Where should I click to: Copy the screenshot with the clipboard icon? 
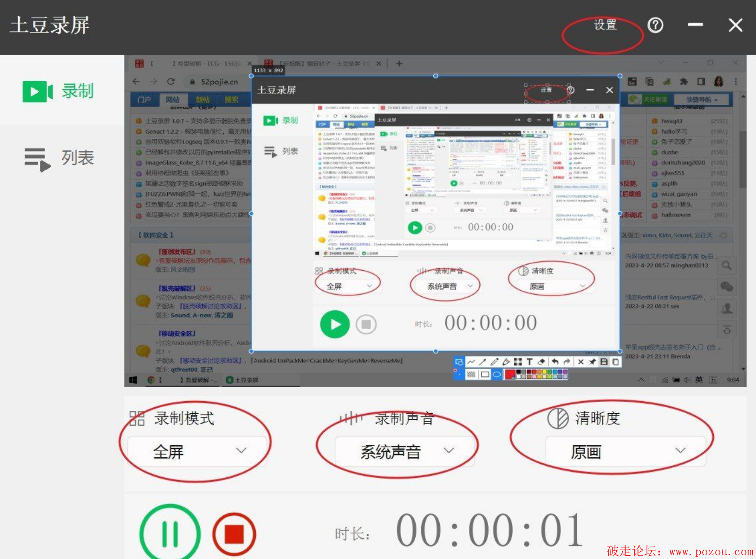pyautogui.click(x=616, y=362)
